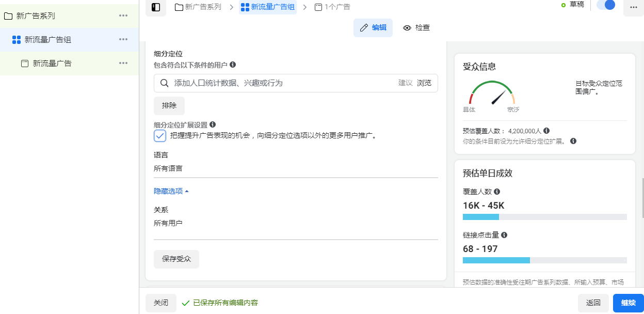Click info icon next to 细分定位扩展设置

tap(213, 124)
